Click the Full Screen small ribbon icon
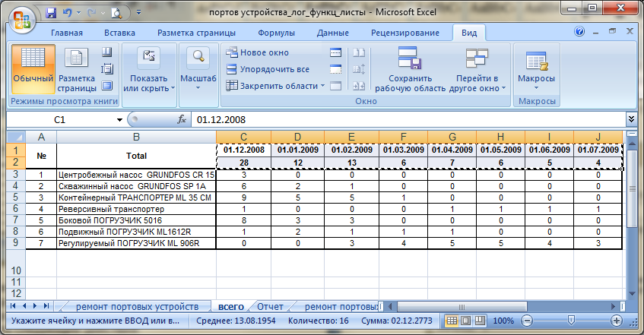The height and width of the screenshot is (335, 644). click(106, 85)
